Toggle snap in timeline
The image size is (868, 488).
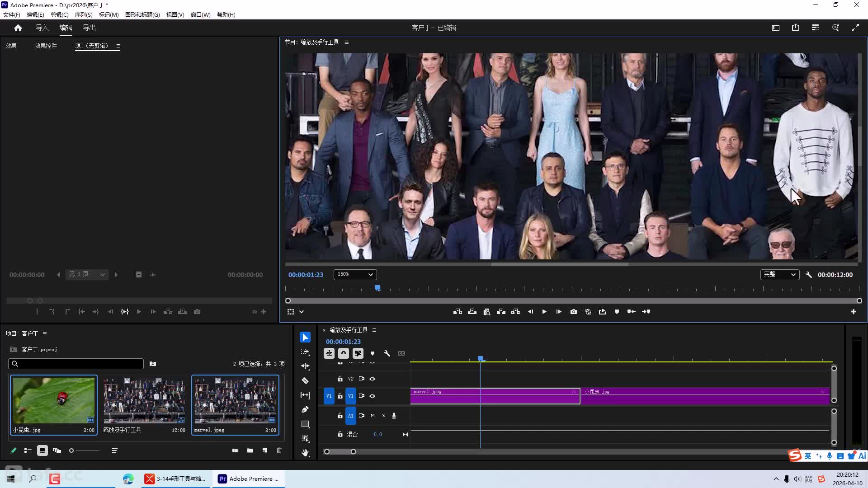tap(344, 353)
